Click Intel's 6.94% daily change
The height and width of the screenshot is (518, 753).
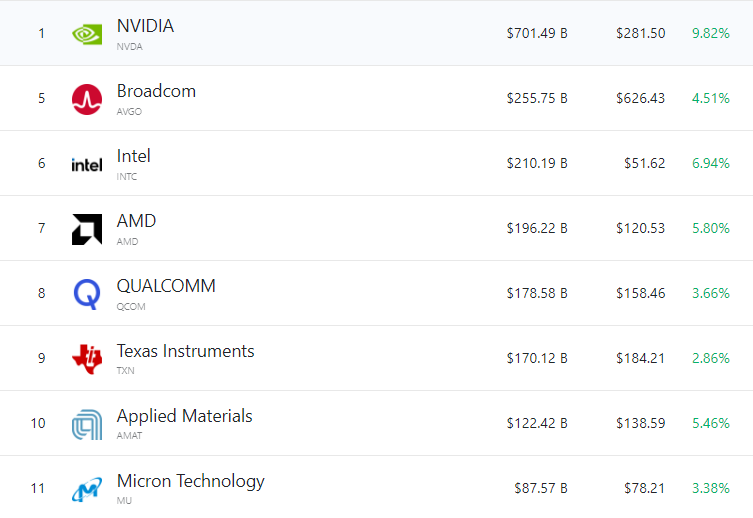point(710,163)
